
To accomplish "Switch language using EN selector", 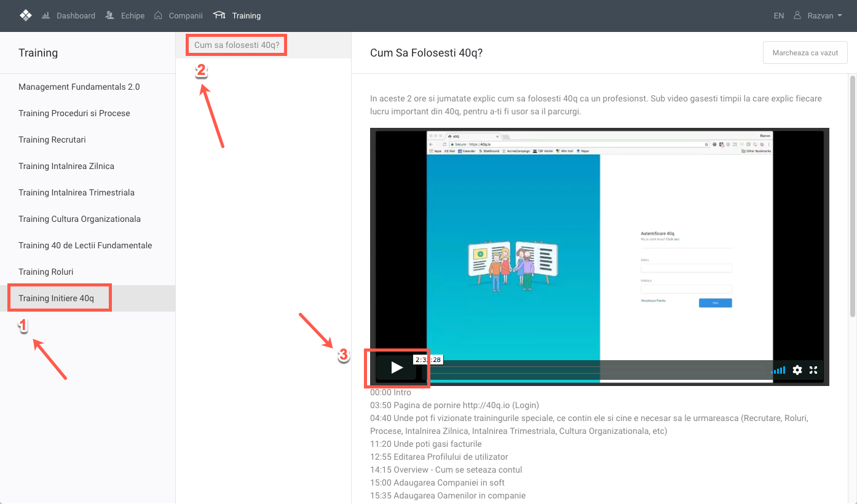I will [779, 15].
